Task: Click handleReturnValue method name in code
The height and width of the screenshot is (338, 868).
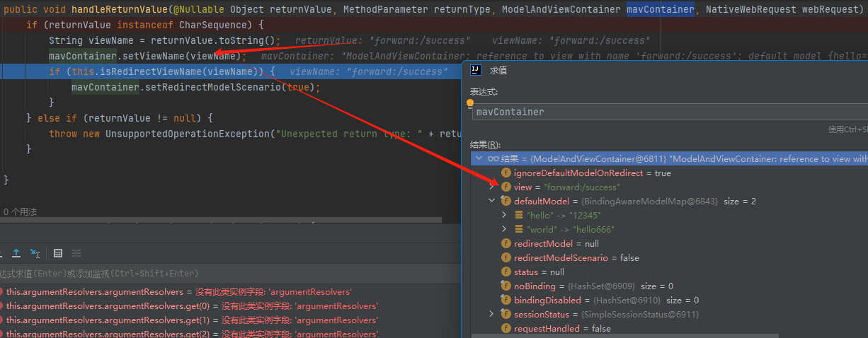Action: coord(117,10)
